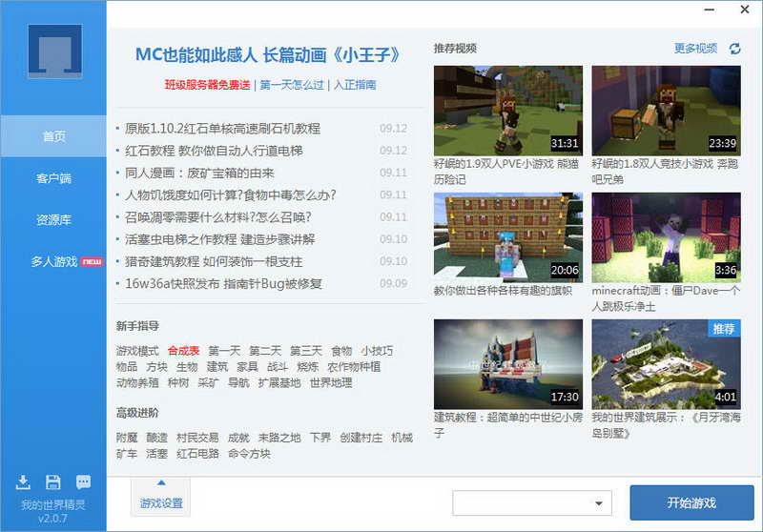Image resolution: width=763 pixels, height=532 pixels.
Task: Switch to the 客户端 tab
Action: [53, 178]
